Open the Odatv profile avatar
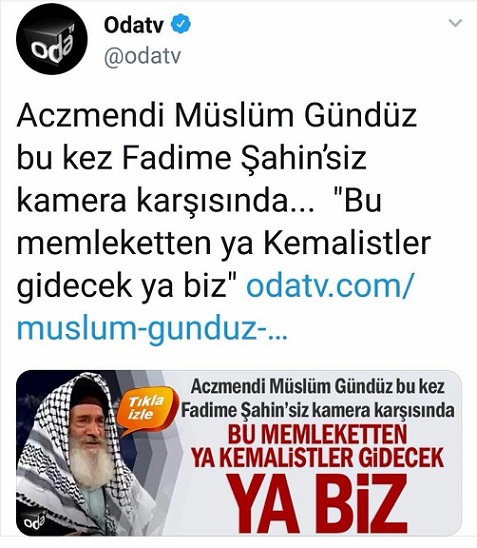 (x=52, y=39)
